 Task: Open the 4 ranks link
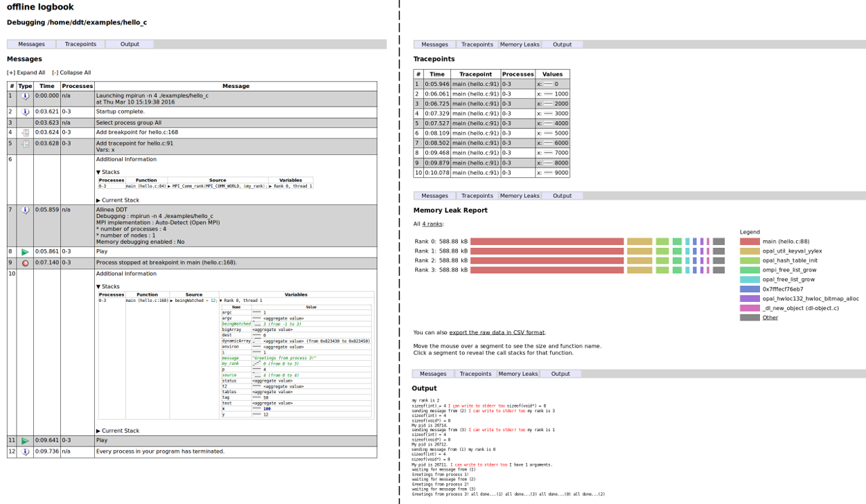(432, 224)
